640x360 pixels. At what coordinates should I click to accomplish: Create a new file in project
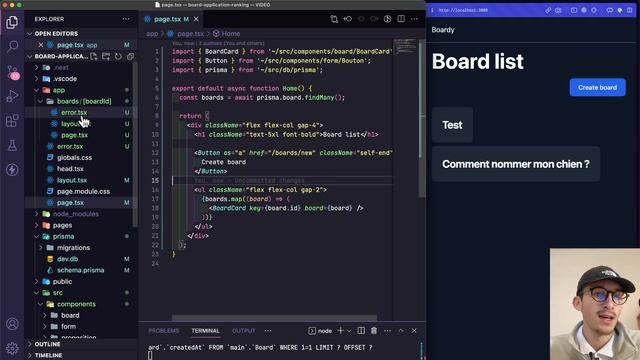(x=94, y=56)
